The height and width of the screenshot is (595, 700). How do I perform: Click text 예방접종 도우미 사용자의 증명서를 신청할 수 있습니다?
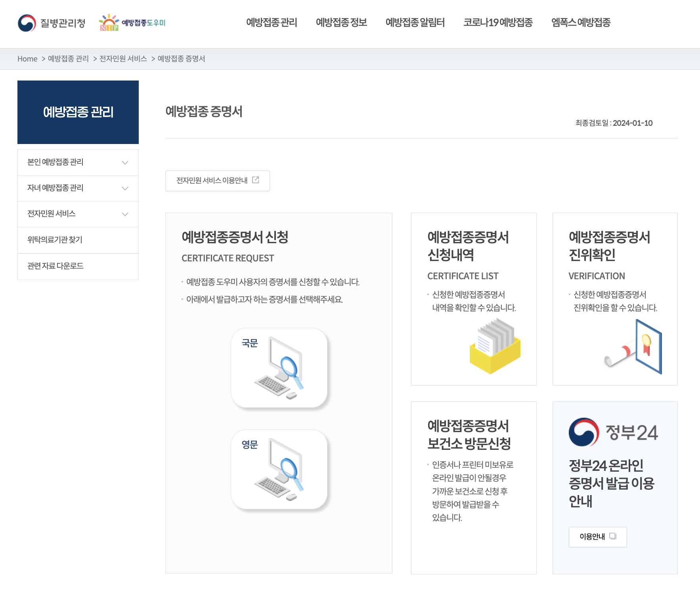point(273,282)
